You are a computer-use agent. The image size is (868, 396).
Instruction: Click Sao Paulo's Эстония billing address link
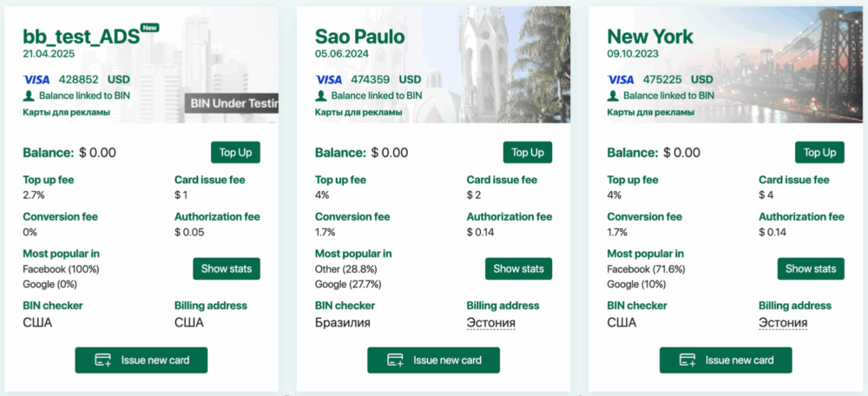click(x=491, y=323)
